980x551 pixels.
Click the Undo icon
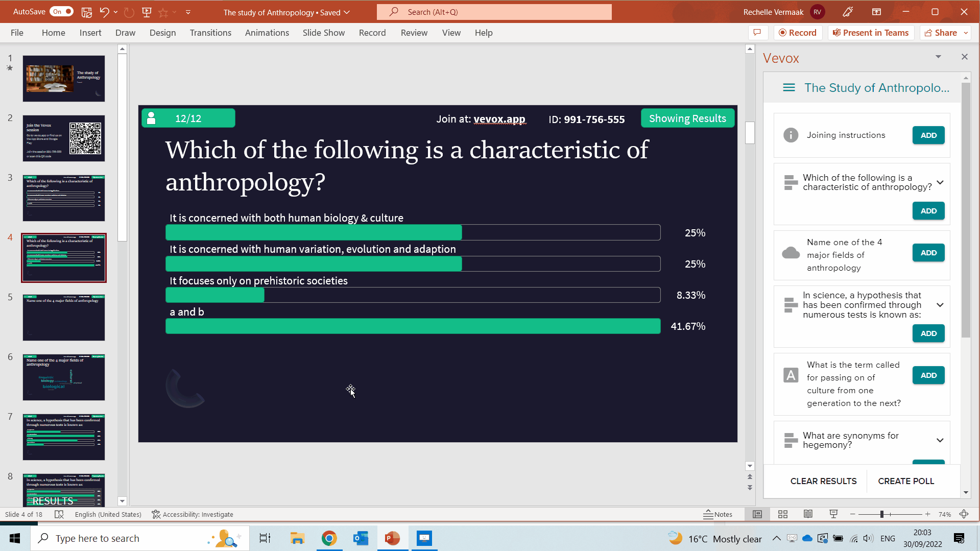(x=104, y=12)
